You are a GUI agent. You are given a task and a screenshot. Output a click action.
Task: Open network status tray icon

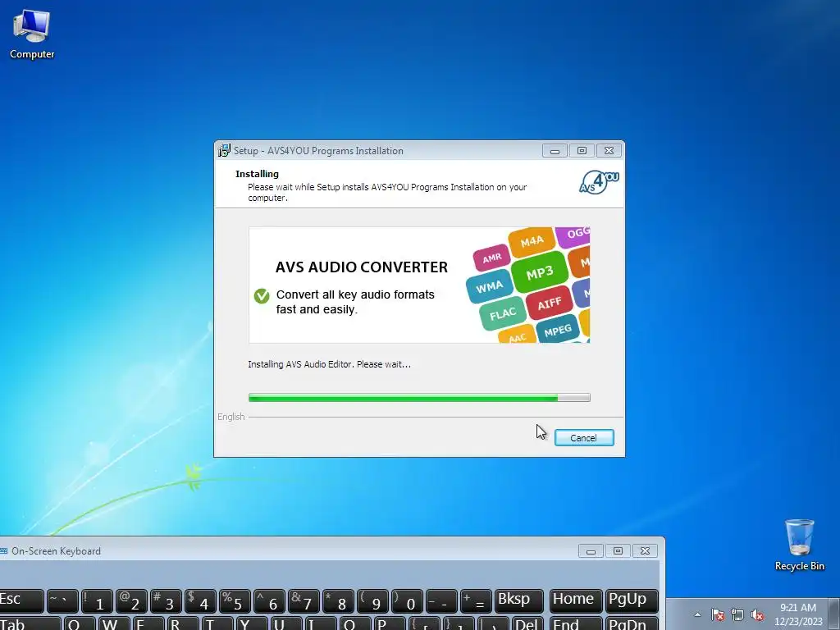click(737, 614)
